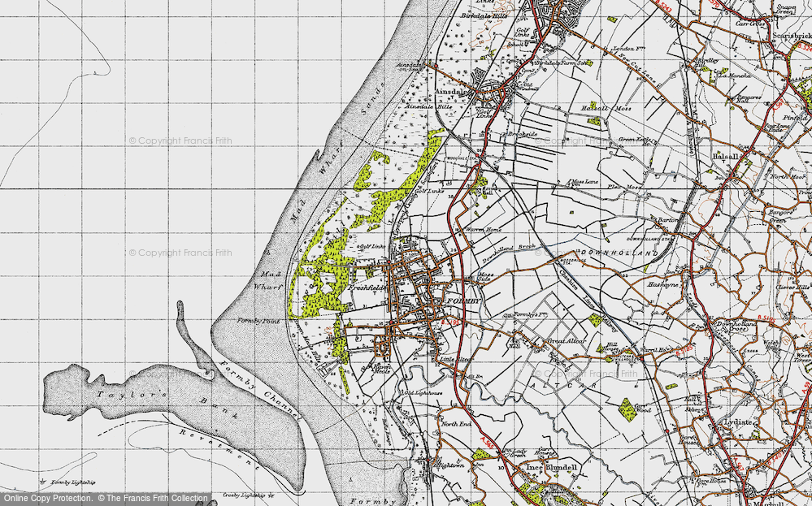Select the Snape Green label
Image resolution: width=812 pixels, height=506 pixels.
(x=787, y=9)
